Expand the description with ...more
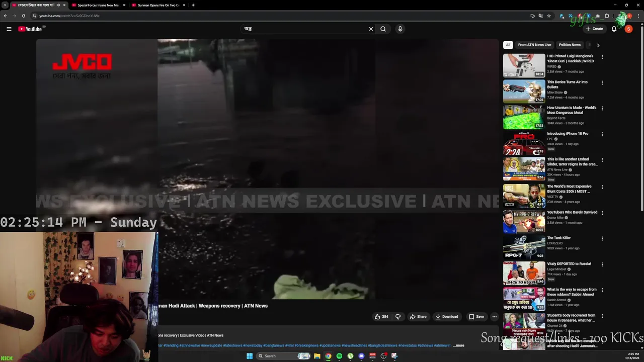Viewport: 644px width, 362px height. (x=459, y=345)
